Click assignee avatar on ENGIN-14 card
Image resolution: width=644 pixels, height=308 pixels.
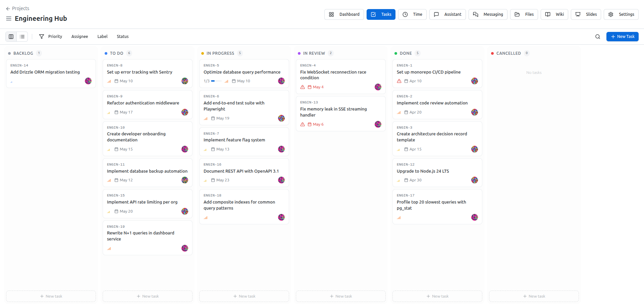(x=88, y=81)
